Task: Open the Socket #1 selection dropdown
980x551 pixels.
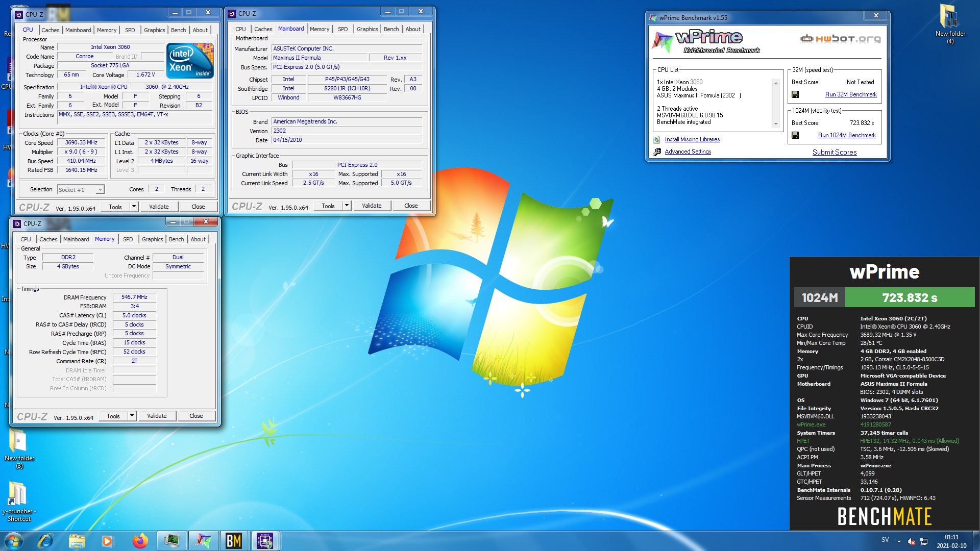Action: click(100, 190)
